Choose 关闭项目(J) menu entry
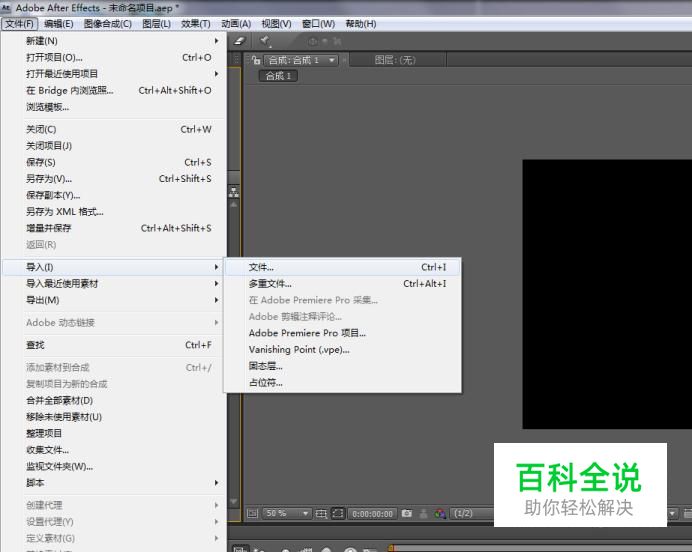 [114, 146]
